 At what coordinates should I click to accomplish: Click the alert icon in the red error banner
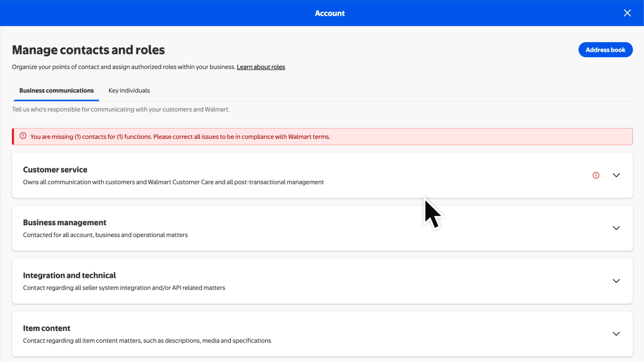[x=23, y=136]
